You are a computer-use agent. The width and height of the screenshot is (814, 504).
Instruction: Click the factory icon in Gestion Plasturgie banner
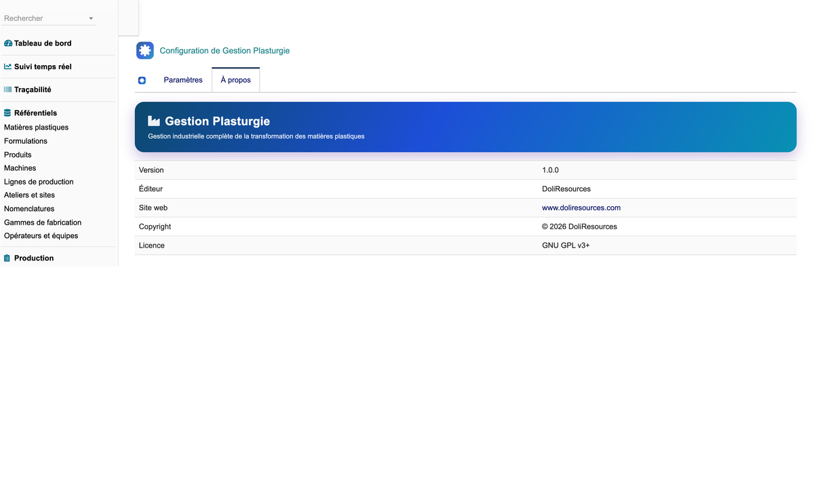tap(154, 121)
